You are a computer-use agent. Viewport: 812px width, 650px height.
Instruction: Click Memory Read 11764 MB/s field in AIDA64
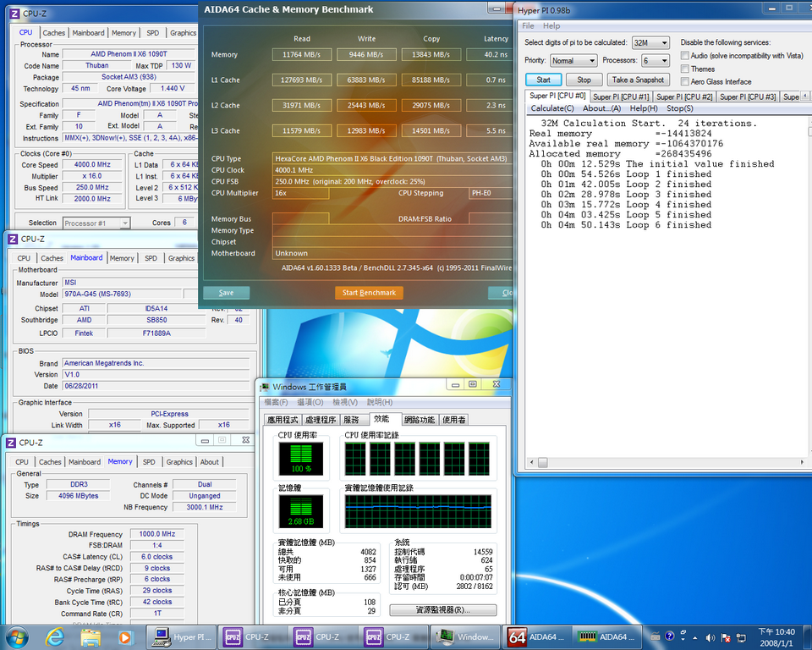(302, 54)
